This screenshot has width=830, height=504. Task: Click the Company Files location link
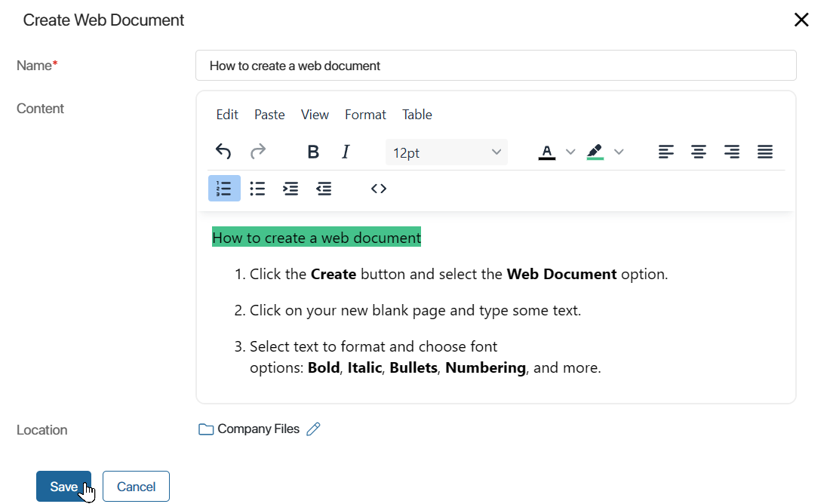tap(258, 429)
